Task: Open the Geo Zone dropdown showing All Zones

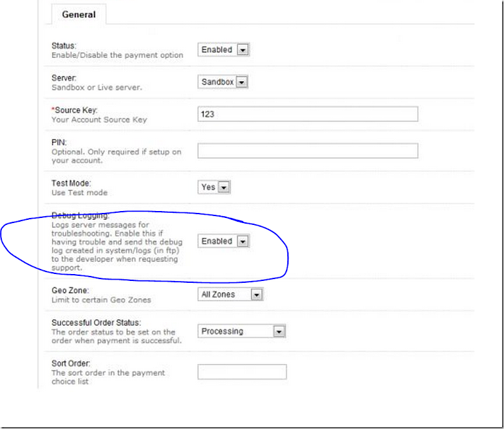Action: (x=230, y=294)
